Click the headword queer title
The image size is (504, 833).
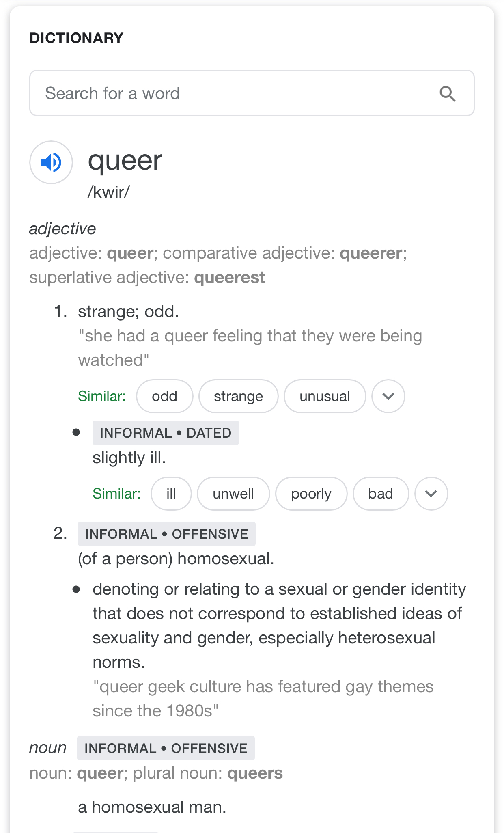pyautogui.click(x=125, y=161)
